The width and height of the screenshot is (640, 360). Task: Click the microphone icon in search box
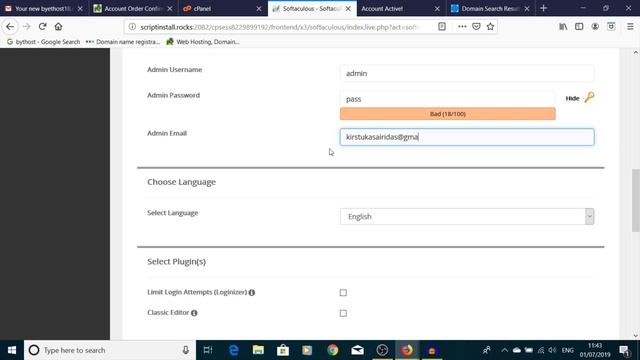[186, 350]
